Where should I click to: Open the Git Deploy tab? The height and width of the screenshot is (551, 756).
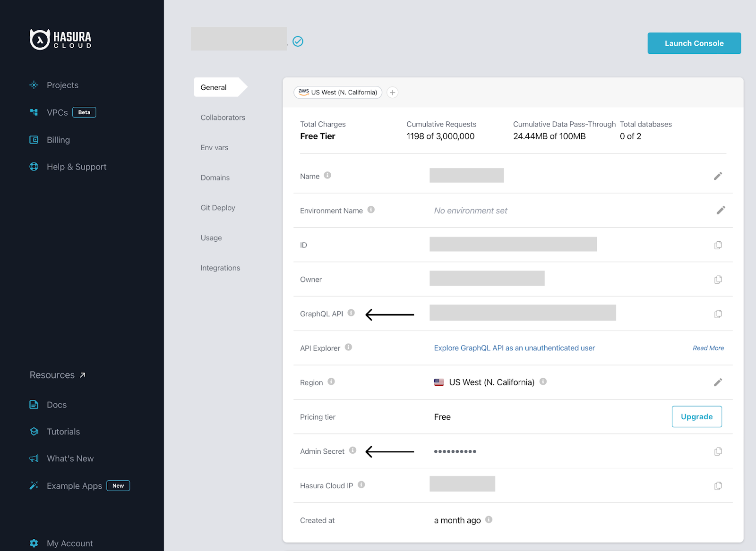[218, 208]
